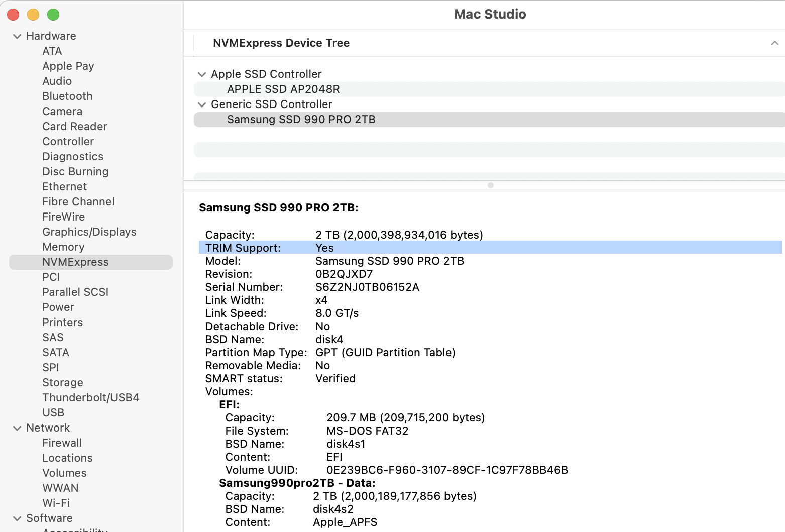Screen dimensions: 785x532
Task: Select Fibre Channel in the sidebar
Action: [x=78, y=202]
